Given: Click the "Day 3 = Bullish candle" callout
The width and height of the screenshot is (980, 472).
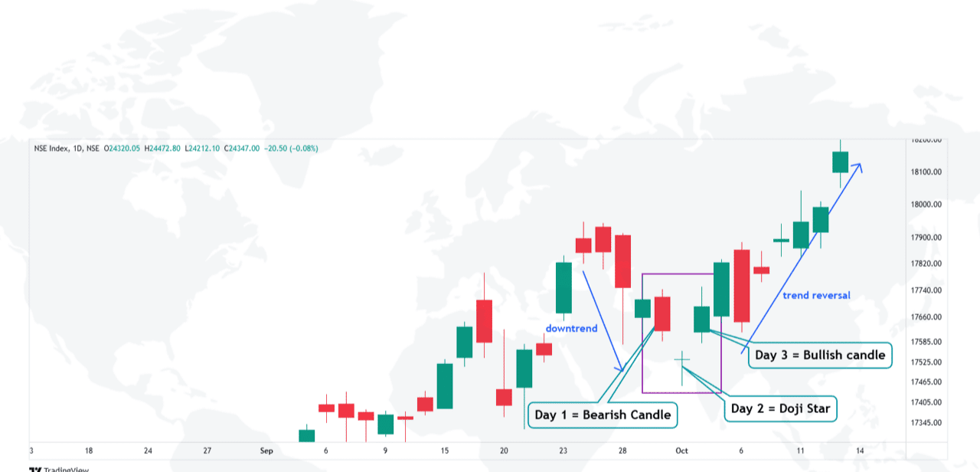Looking at the screenshot, I should [819, 355].
